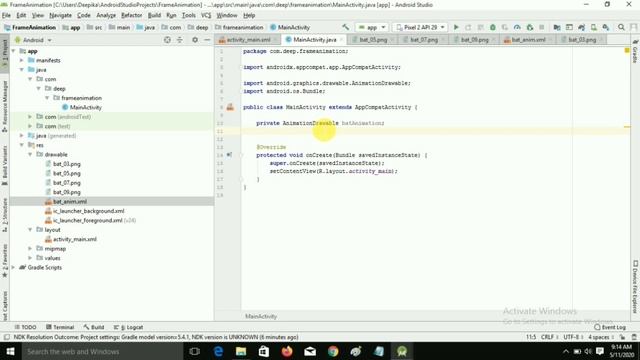Viewport: 640px width, 360px height.
Task: Open project panel settings gear
Action: 195,40
